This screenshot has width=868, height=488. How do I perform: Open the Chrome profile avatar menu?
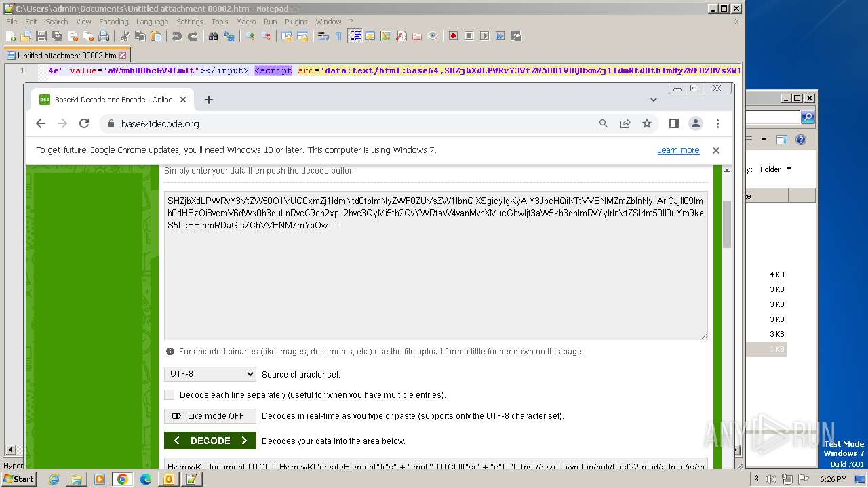coord(696,123)
